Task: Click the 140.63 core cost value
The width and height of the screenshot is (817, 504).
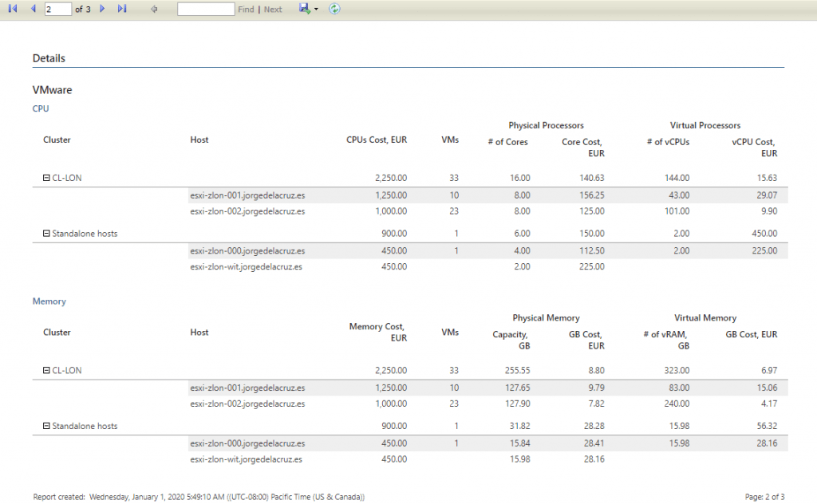Action: click(592, 178)
